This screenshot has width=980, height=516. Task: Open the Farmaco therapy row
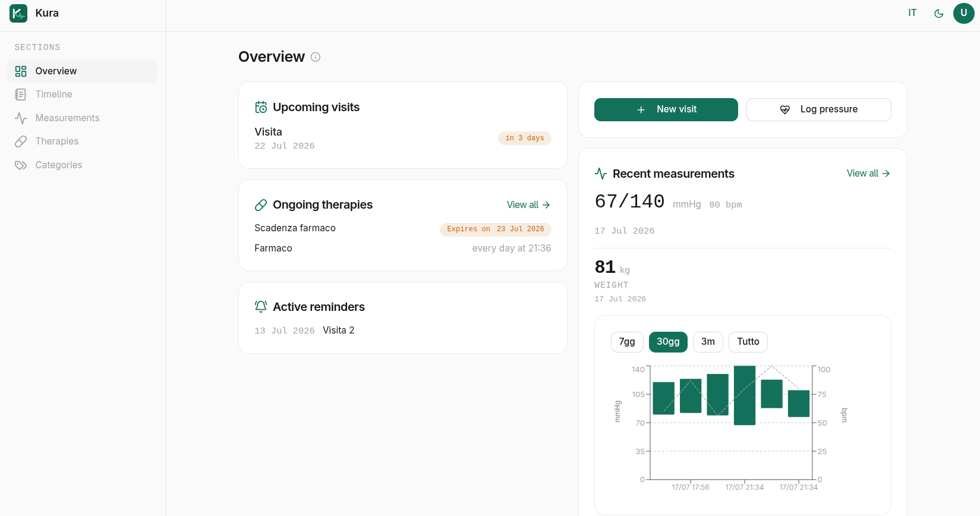coord(403,248)
